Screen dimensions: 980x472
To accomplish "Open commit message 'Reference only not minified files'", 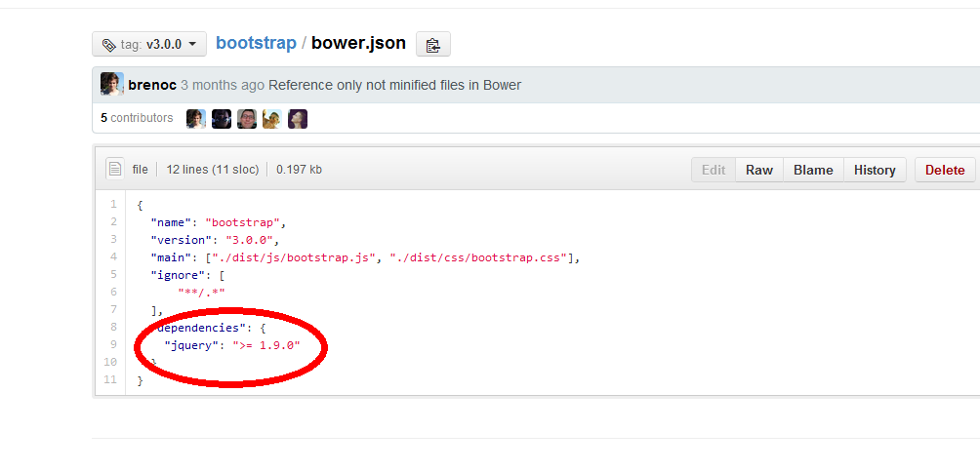I will pyautogui.click(x=394, y=85).
